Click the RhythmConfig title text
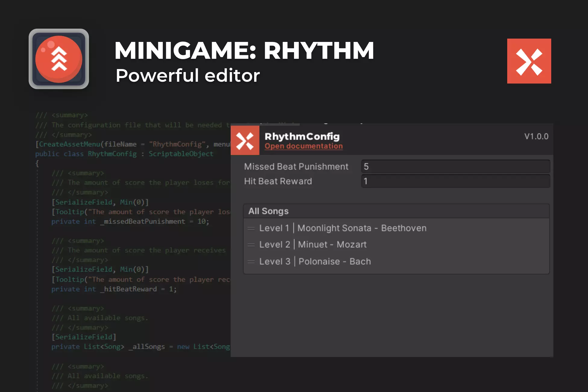 pyautogui.click(x=302, y=136)
